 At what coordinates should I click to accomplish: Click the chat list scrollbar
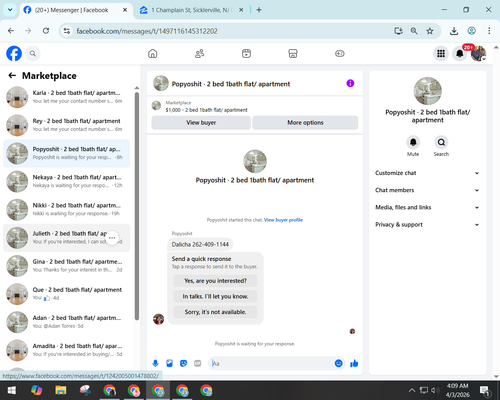pyautogui.click(x=137, y=206)
